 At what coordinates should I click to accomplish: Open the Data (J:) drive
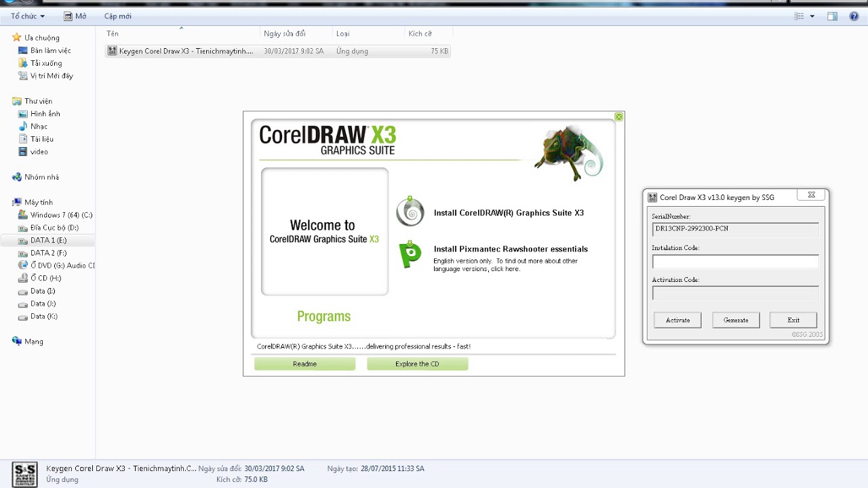click(37, 304)
